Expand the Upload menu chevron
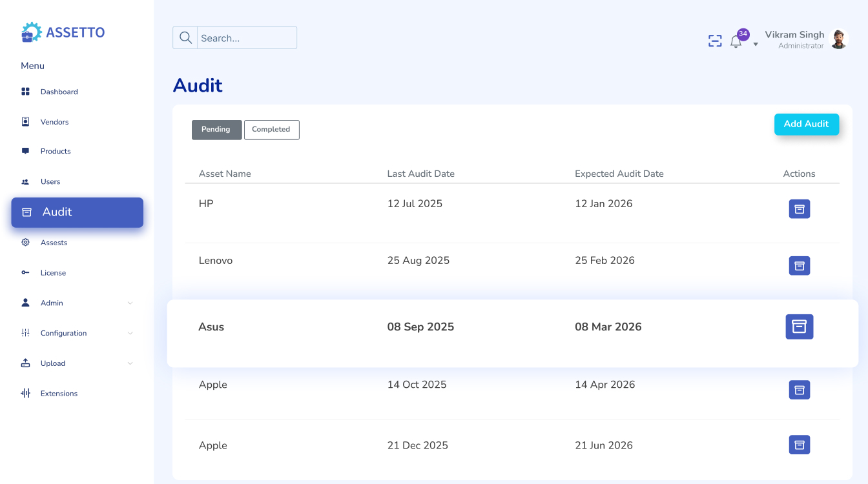 point(130,363)
